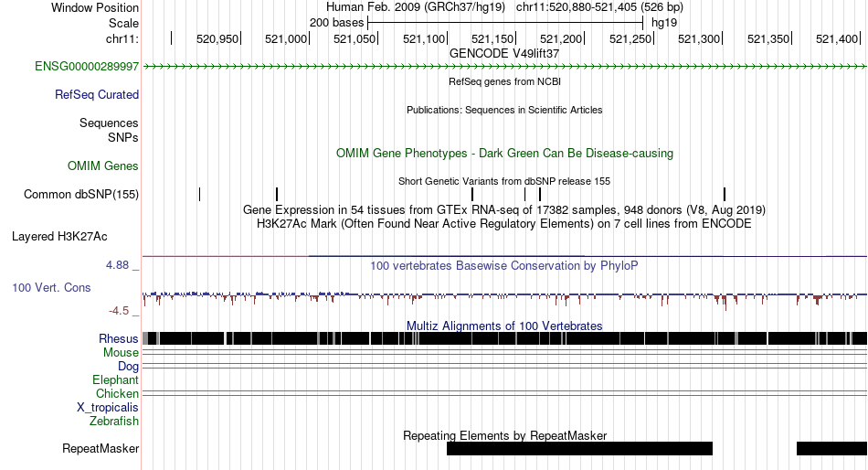Click the dbSNP variant marker below 520,950
Image resolution: width=868 pixels, height=470 pixels.
(x=200, y=194)
